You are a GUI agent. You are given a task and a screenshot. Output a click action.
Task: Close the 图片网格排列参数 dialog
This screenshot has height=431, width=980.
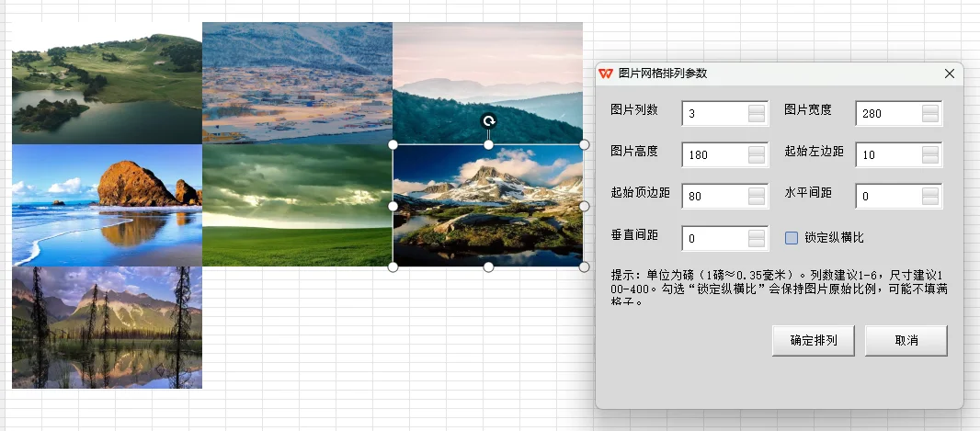pyautogui.click(x=950, y=74)
